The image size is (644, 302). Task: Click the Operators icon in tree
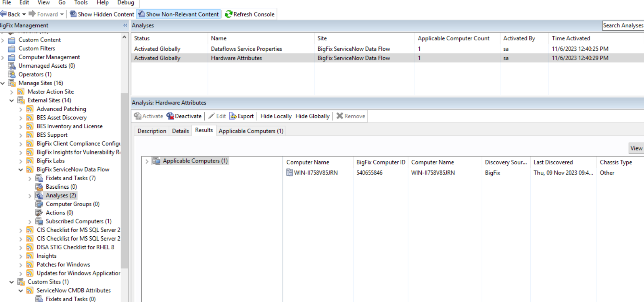point(12,75)
